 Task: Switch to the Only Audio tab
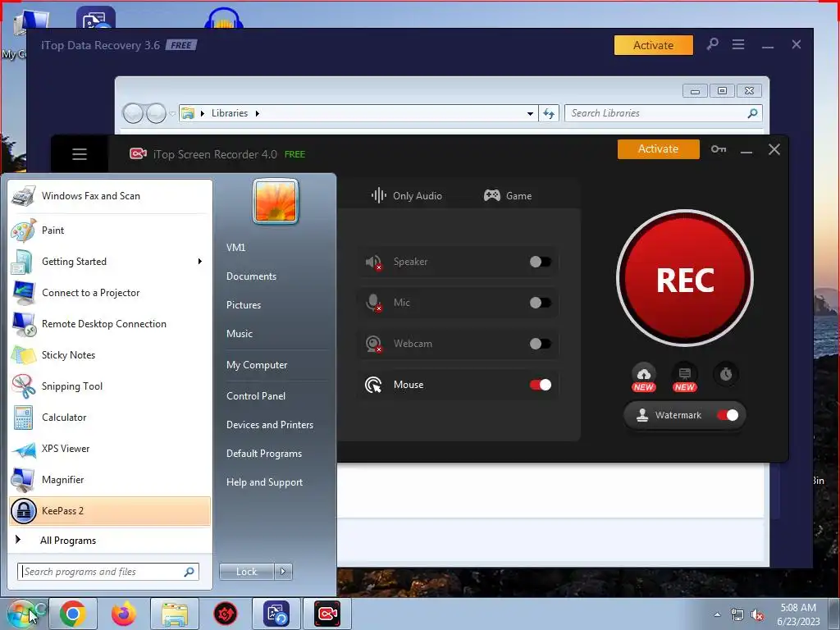[407, 195]
